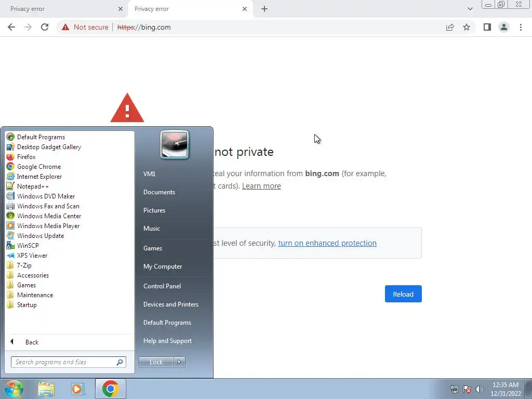The width and height of the screenshot is (532, 399).
Task: Launch Firefox from the Start menu
Action: point(70,157)
